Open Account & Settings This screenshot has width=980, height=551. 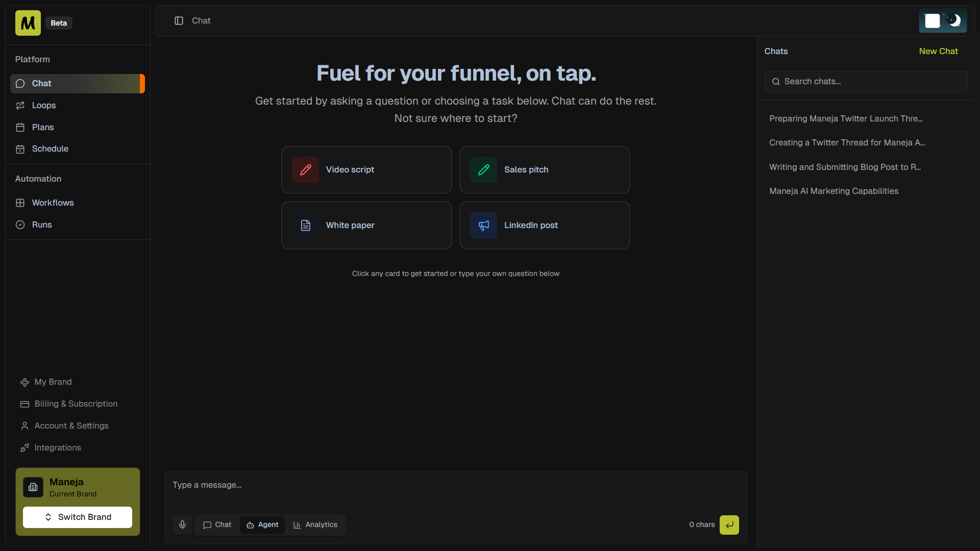[71, 425]
